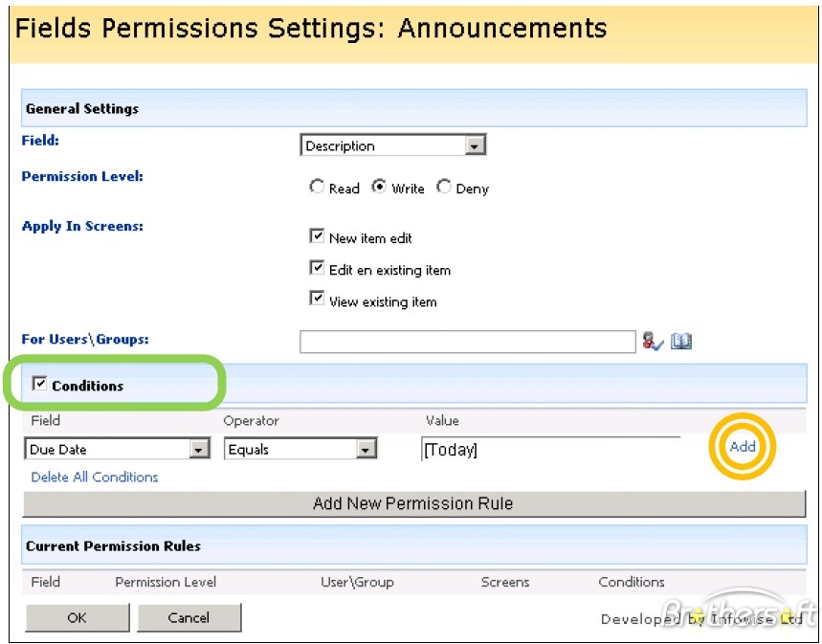Click the Delete All Conditions link
This screenshot has width=822, height=644.
[95, 477]
